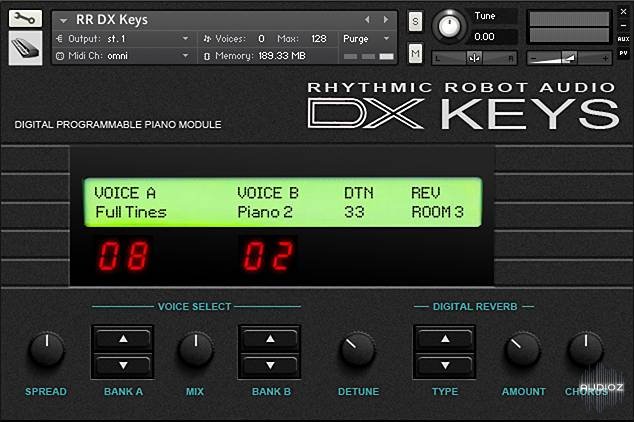
Task: Click reverb TYPE down arrow button
Action: click(x=445, y=365)
